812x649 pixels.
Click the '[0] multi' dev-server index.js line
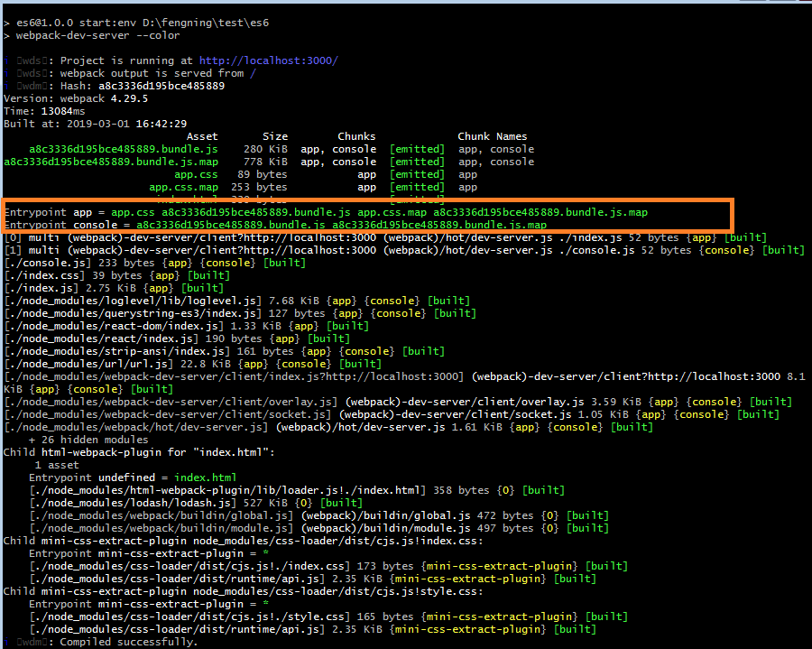385,237
